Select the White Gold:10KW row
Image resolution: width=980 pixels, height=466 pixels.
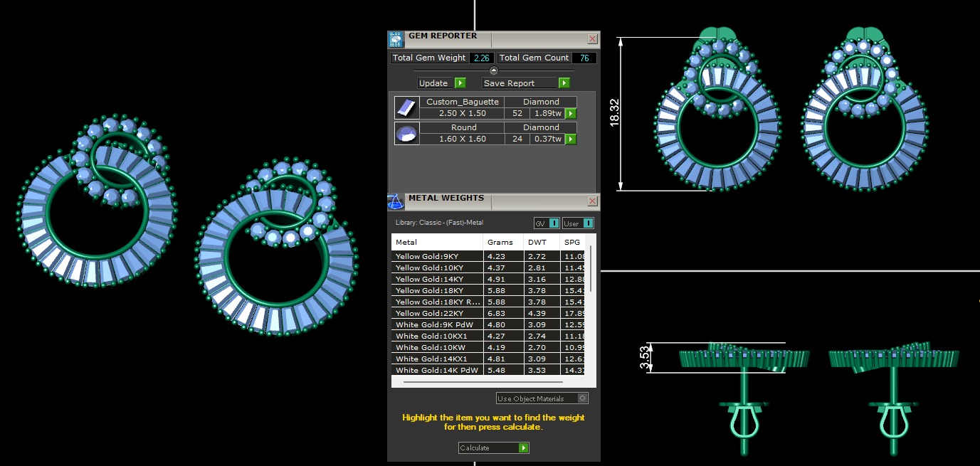(x=490, y=347)
